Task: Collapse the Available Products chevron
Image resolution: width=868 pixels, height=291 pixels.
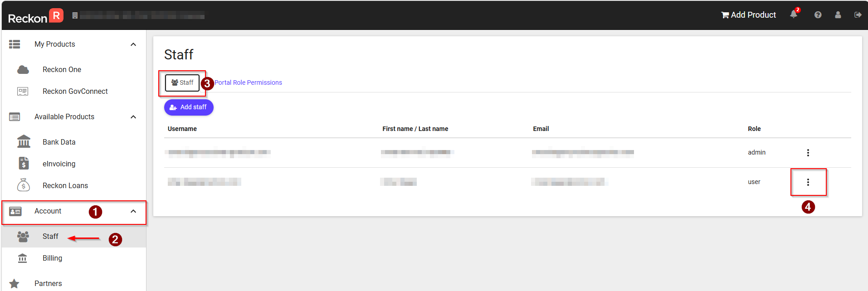Action: (x=133, y=117)
